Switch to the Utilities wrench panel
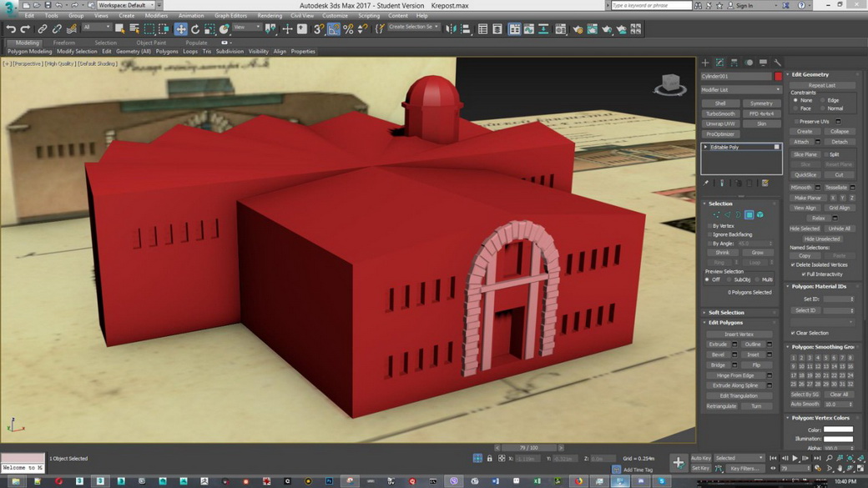868x488 pixels. (777, 63)
